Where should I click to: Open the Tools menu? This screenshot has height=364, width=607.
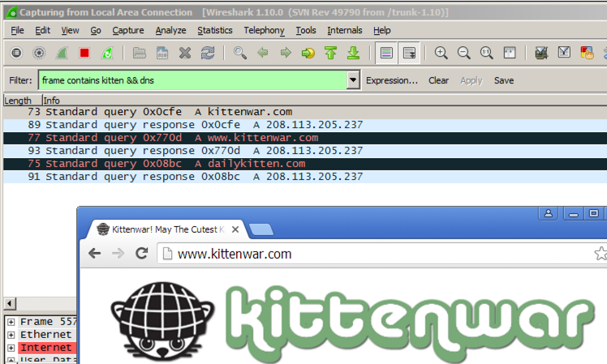[x=306, y=30]
